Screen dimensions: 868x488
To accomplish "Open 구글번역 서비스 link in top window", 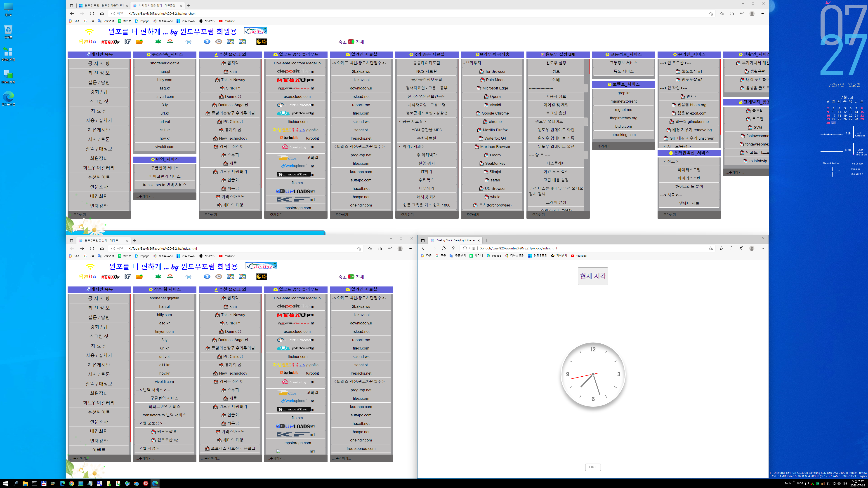I will [164, 168].
